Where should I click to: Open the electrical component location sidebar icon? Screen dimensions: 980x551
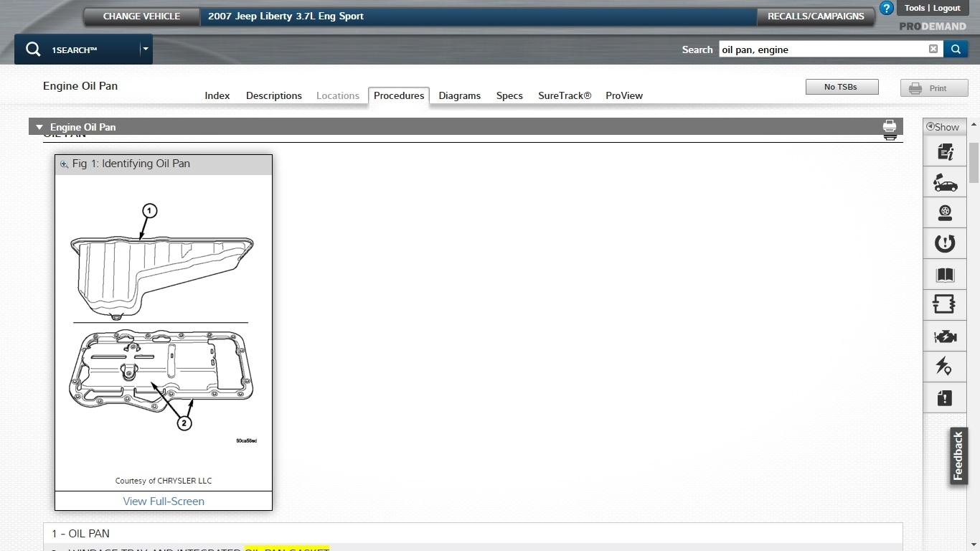pos(945,367)
